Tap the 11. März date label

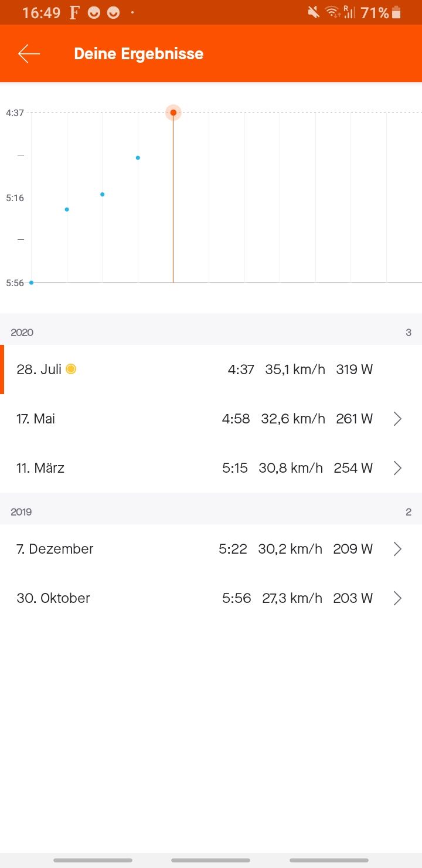[x=40, y=468]
